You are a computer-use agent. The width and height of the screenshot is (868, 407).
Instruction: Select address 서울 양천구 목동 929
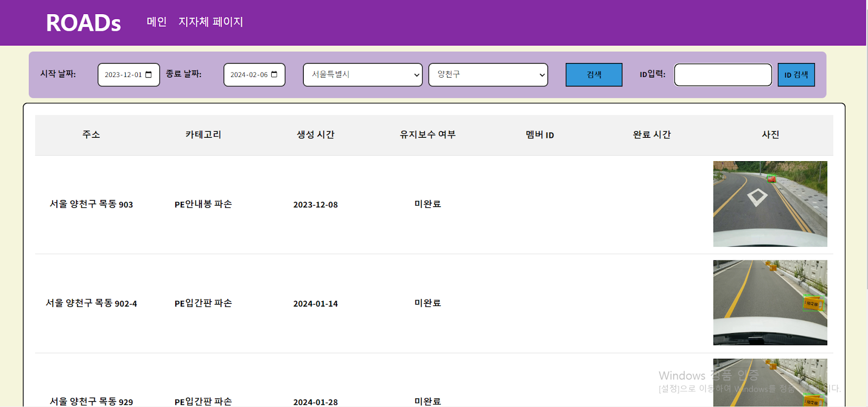point(91,402)
